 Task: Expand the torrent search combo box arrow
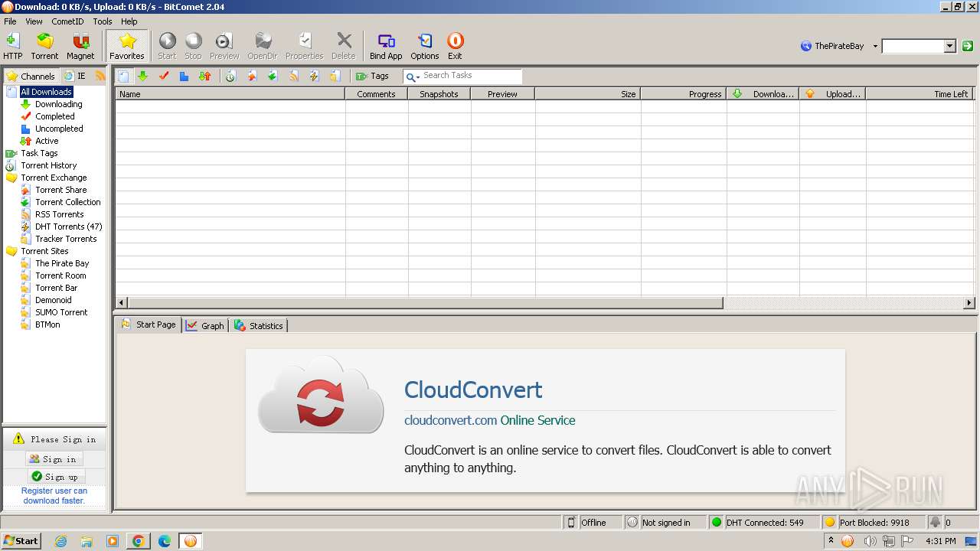click(950, 46)
